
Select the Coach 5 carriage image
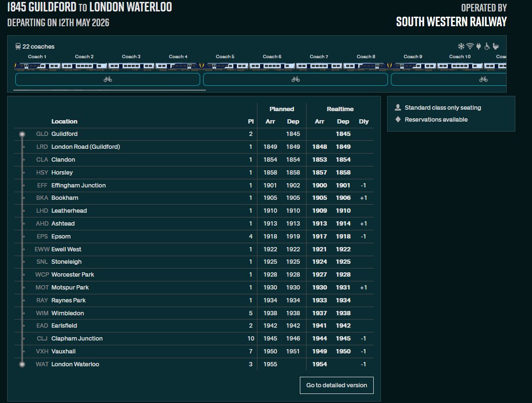[225, 66]
